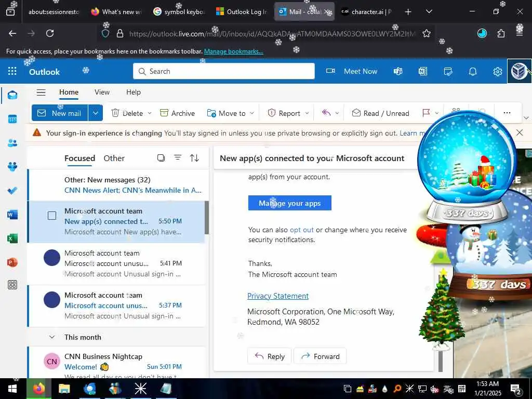Open Mail in the left sidebar
Viewport: 532px width, 399px height.
pyautogui.click(x=12, y=95)
